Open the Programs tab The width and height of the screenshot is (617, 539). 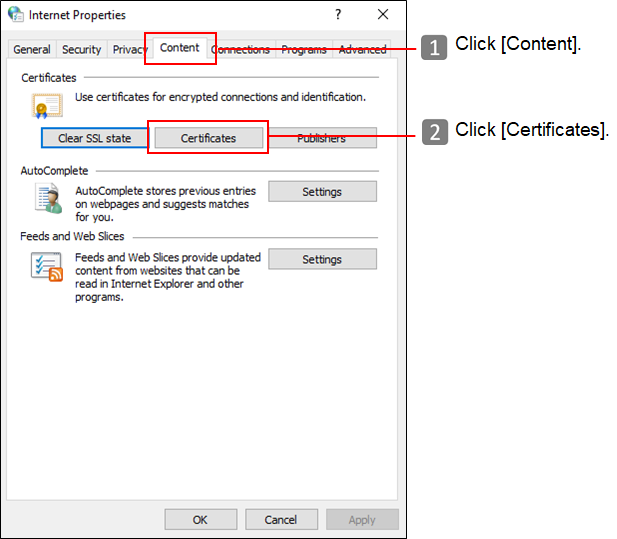pos(304,50)
